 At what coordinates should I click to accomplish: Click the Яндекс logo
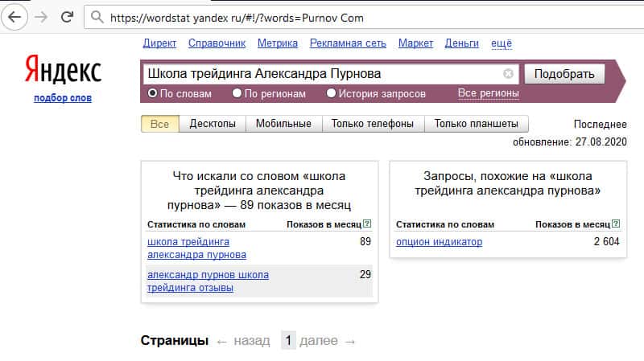click(62, 71)
